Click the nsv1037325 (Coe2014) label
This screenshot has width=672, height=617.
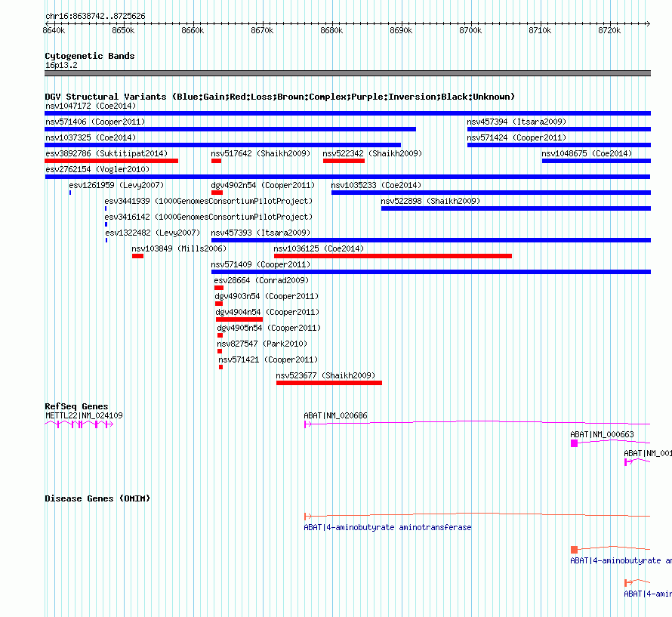91,137
